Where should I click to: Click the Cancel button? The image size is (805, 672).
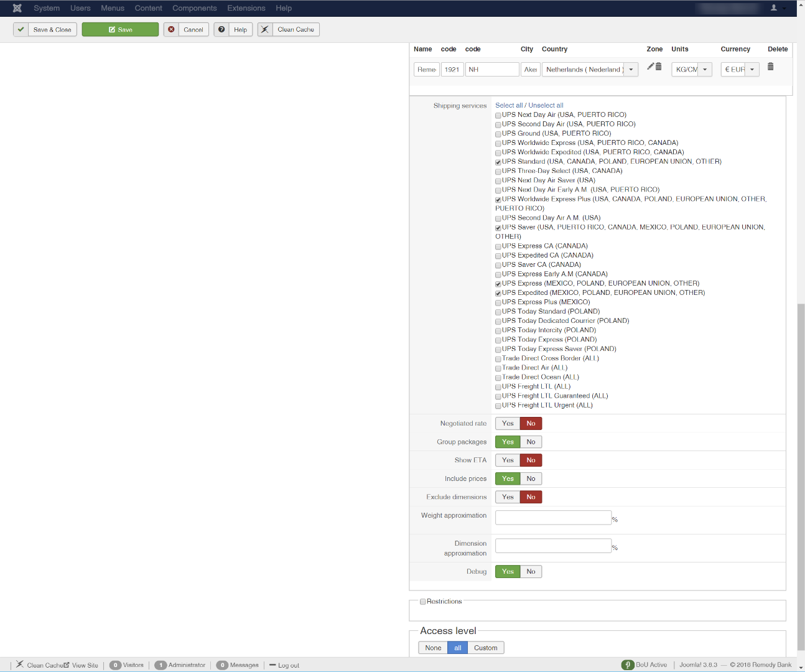pyautogui.click(x=186, y=29)
